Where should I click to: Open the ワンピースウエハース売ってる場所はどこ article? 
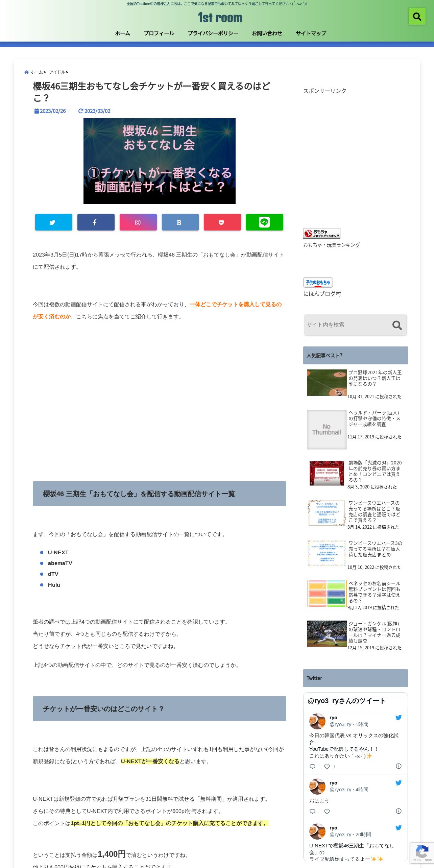tap(374, 511)
